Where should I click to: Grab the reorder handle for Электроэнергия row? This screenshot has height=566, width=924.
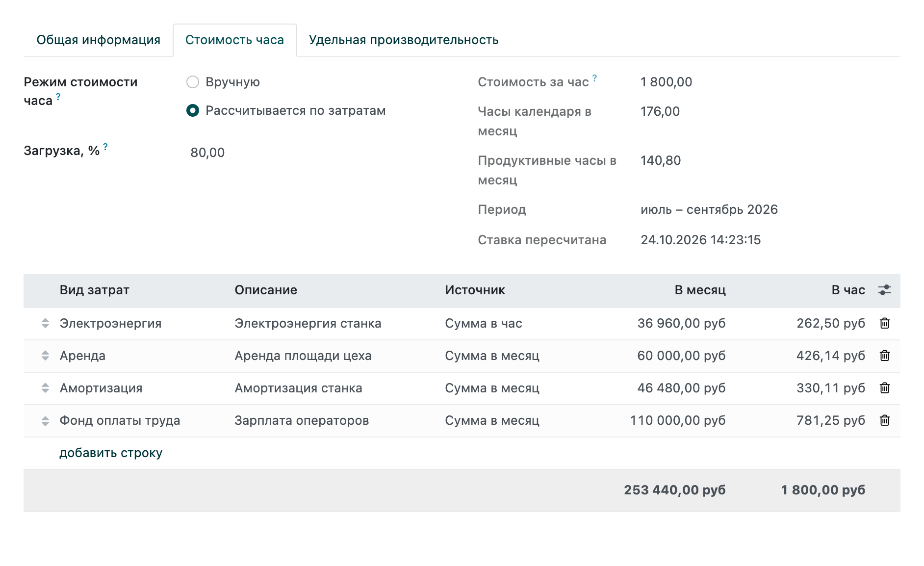(45, 323)
